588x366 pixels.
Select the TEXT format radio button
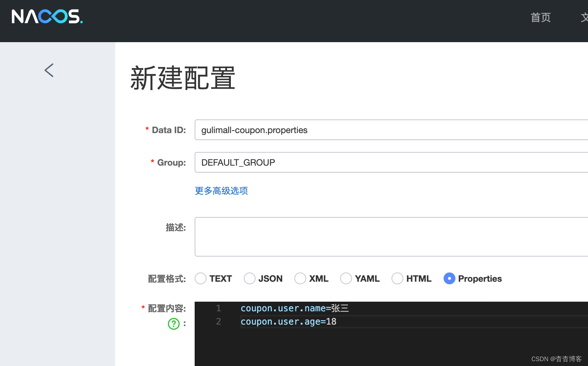[201, 278]
